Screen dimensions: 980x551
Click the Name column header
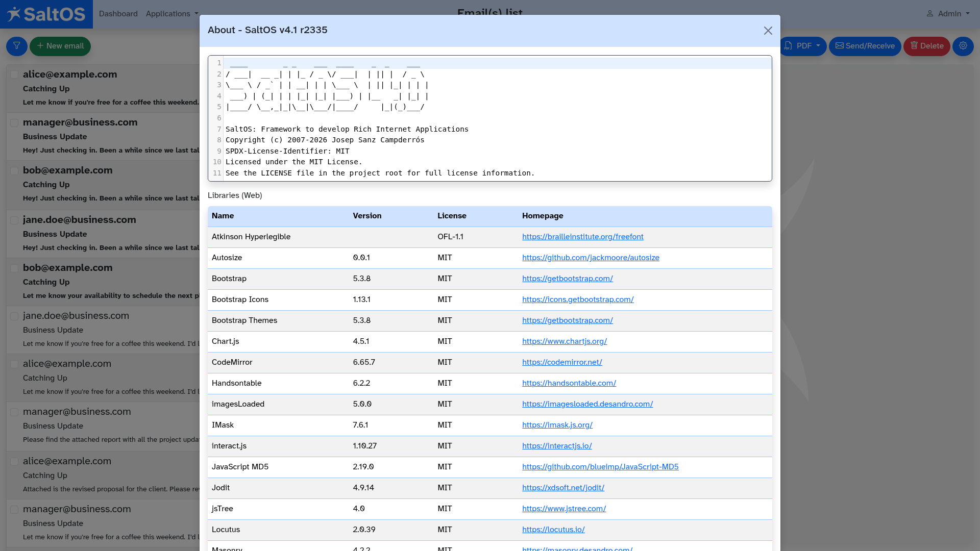point(223,216)
